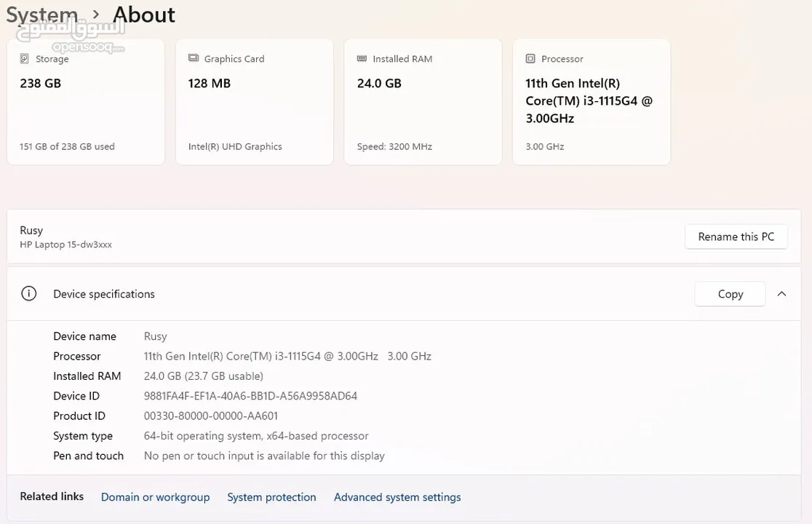
Task: Click 'Intel(R) UHD Graphics' text
Action: [235, 146]
